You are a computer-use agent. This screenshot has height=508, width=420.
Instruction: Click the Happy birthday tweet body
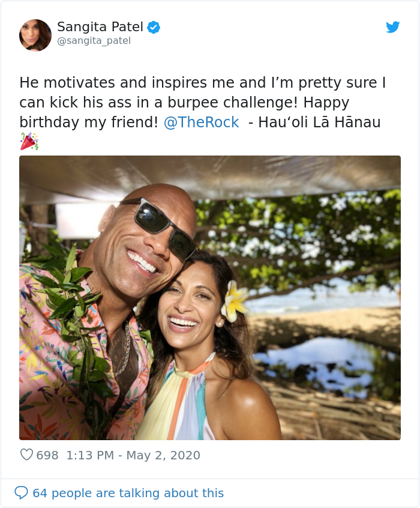[x=180, y=102]
